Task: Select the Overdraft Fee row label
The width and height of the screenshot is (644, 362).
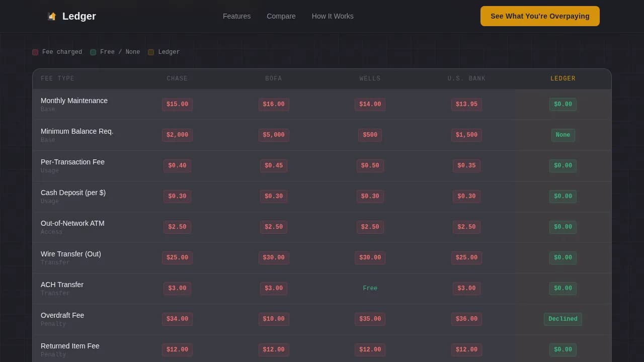Action: point(62,315)
